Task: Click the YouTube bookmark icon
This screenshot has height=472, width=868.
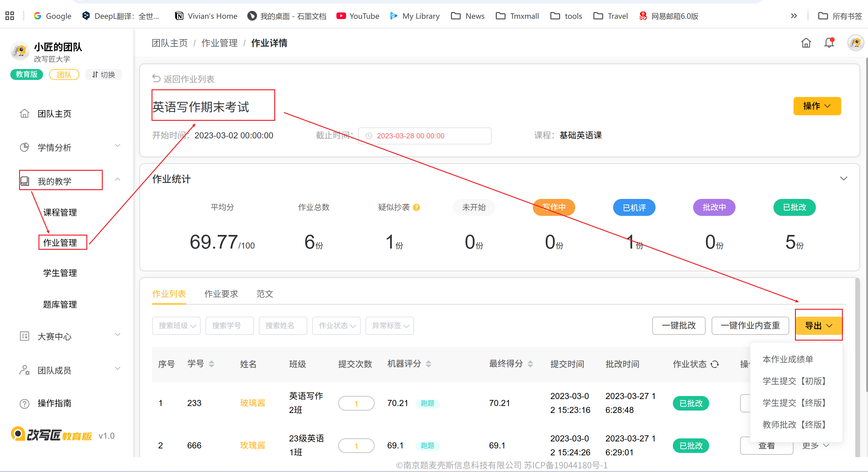Action: pyautogui.click(x=341, y=16)
